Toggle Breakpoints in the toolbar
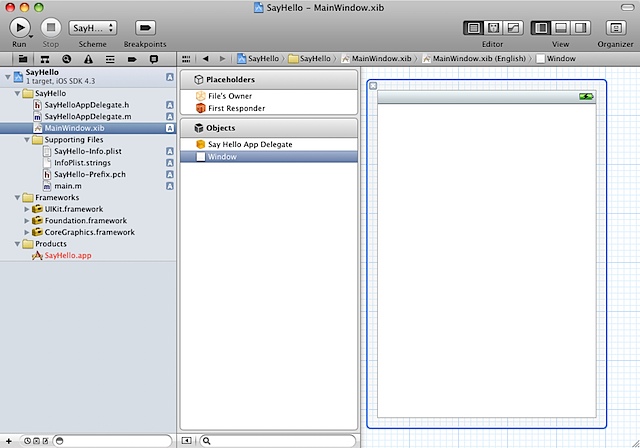640x448 pixels. tap(146, 28)
